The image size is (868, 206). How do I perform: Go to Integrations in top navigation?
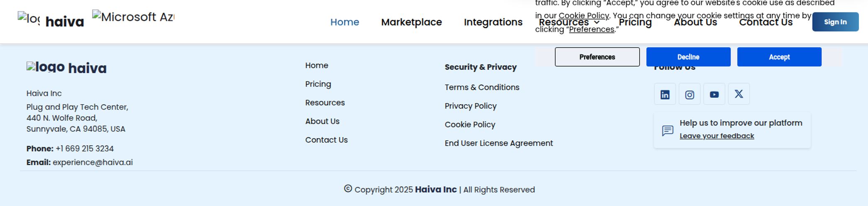(493, 22)
